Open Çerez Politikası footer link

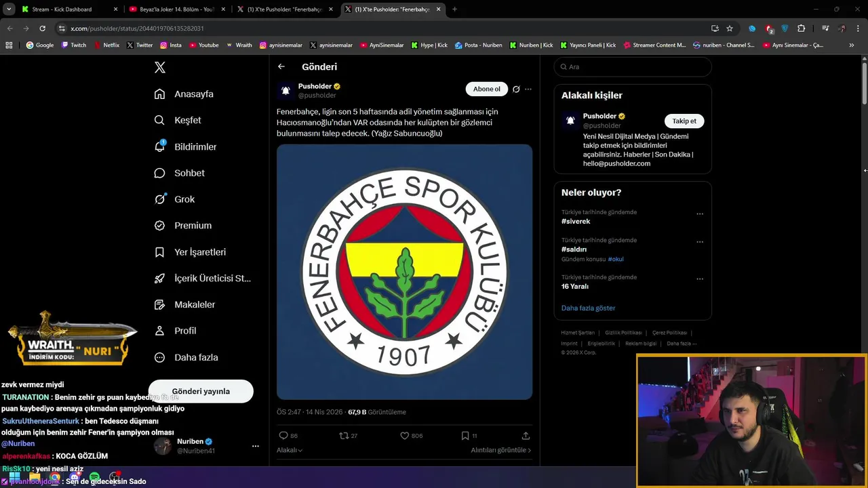click(669, 333)
